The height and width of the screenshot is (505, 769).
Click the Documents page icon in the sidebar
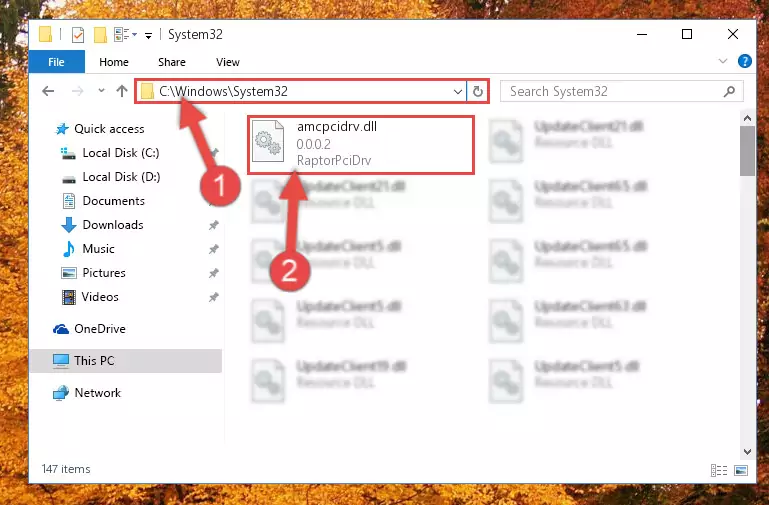(69, 201)
